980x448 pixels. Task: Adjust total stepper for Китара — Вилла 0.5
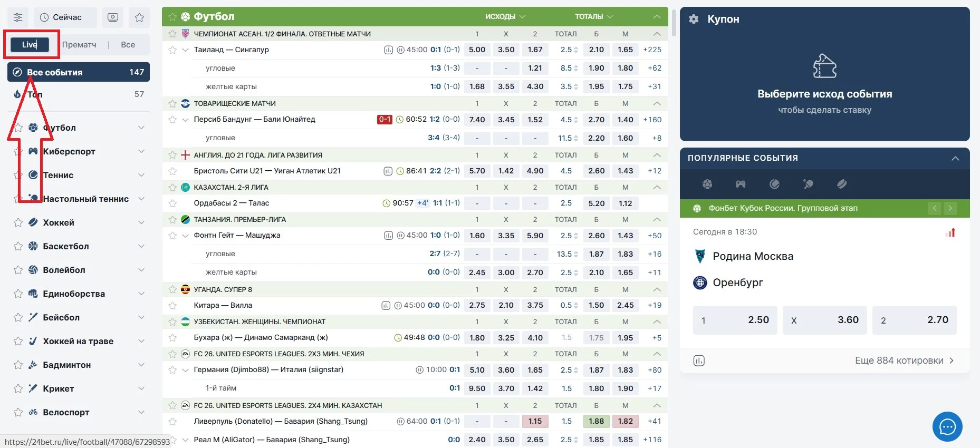576,306
